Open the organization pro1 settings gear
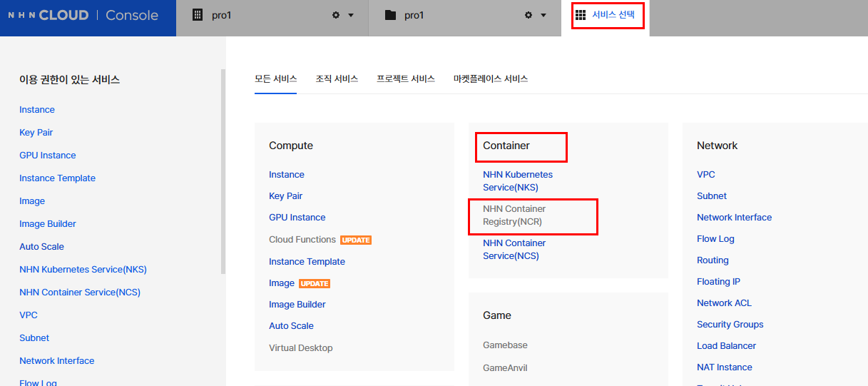This screenshot has height=386, width=868. (x=336, y=15)
